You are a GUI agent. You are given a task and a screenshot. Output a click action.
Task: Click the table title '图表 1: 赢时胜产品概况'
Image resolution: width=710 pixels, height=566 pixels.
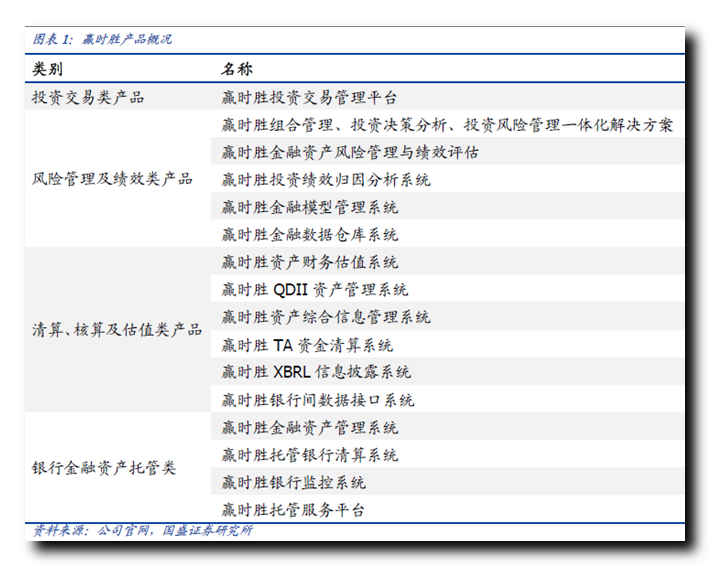[102, 39]
